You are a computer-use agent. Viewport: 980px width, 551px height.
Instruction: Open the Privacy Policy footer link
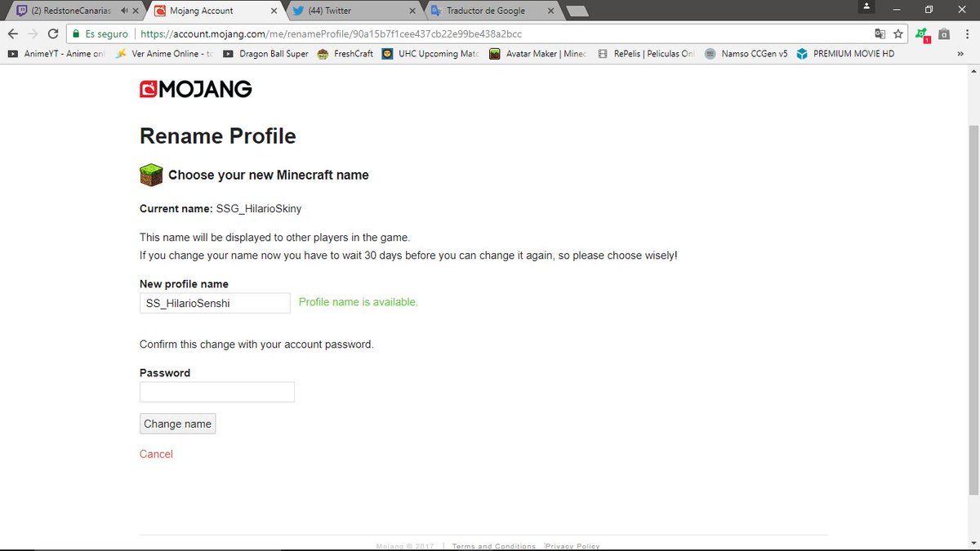click(x=573, y=546)
